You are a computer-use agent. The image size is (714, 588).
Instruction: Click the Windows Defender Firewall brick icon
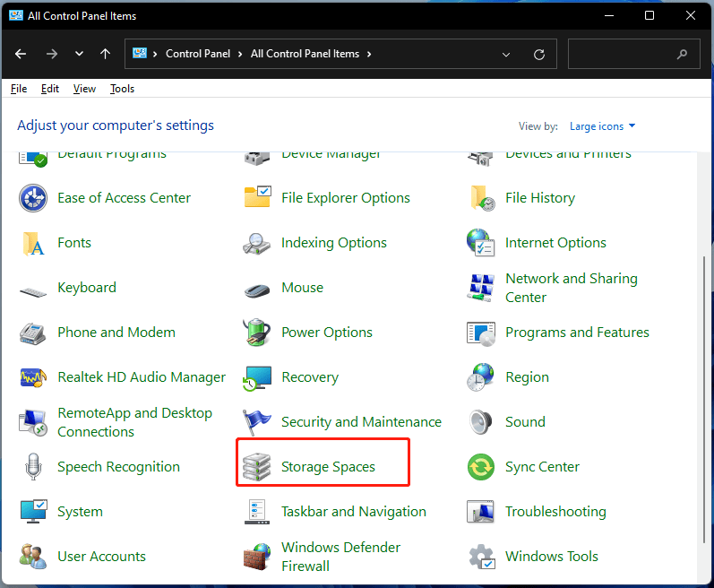click(x=257, y=557)
